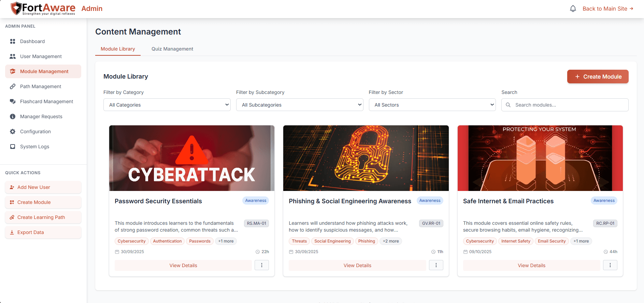Viewport: 644px width, 303px height.
Task: Click the Module Management graduation cap icon
Action: [x=13, y=71]
